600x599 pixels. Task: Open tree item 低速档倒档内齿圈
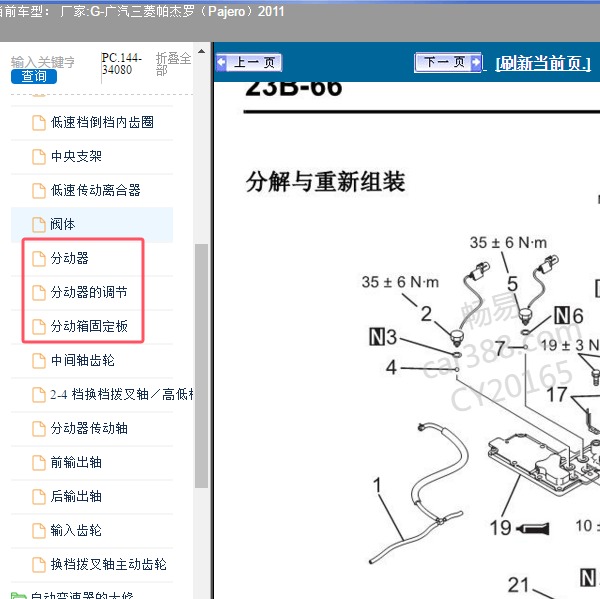102,122
